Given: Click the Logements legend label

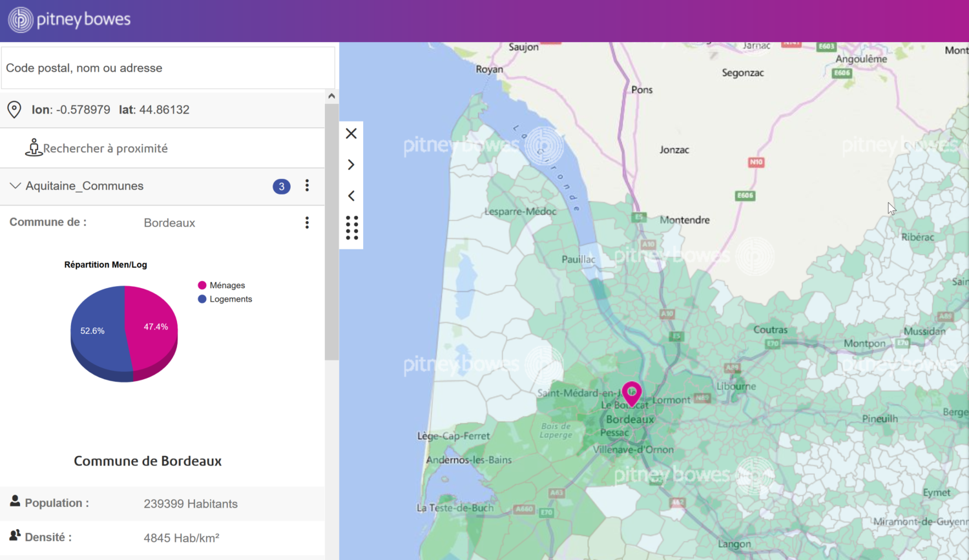Looking at the screenshot, I should [231, 299].
